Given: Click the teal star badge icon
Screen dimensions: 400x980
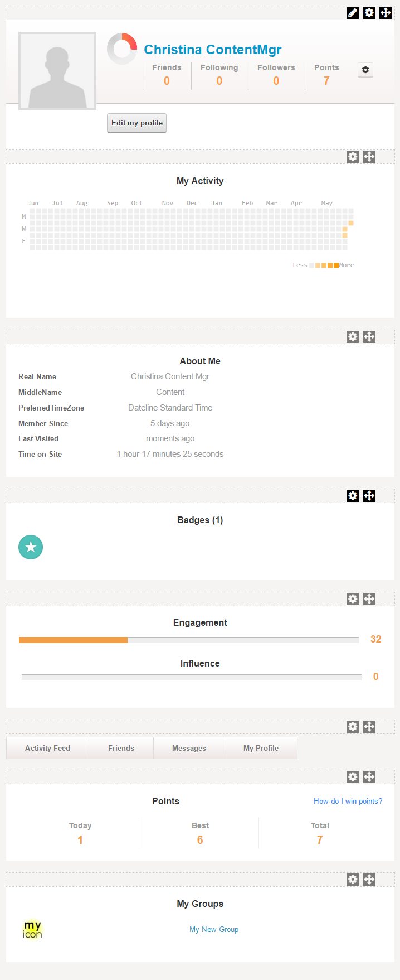Looking at the screenshot, I should point(31,547).
